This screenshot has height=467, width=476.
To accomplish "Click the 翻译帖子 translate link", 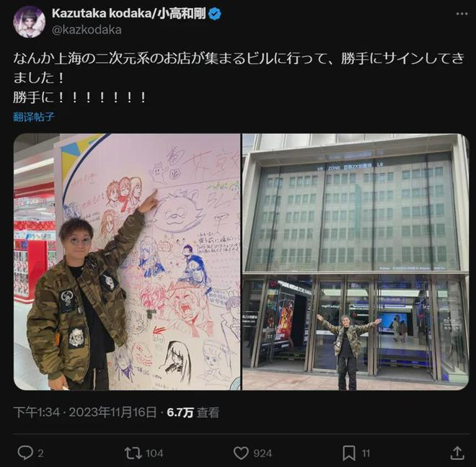I will tap(34, 117).
